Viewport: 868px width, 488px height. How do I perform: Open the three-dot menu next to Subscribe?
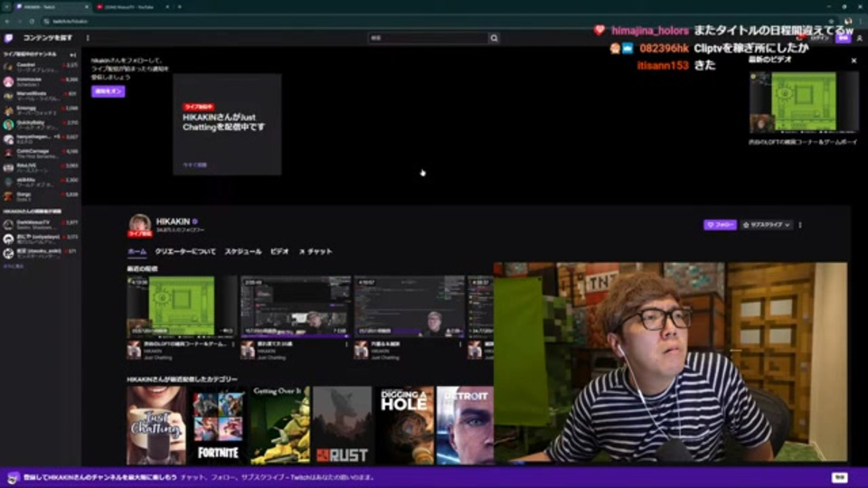click(x=800, y=225)
